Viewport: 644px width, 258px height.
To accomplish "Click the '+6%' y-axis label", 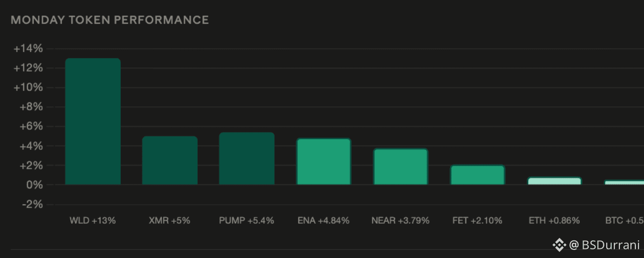I will click(31, 127).
